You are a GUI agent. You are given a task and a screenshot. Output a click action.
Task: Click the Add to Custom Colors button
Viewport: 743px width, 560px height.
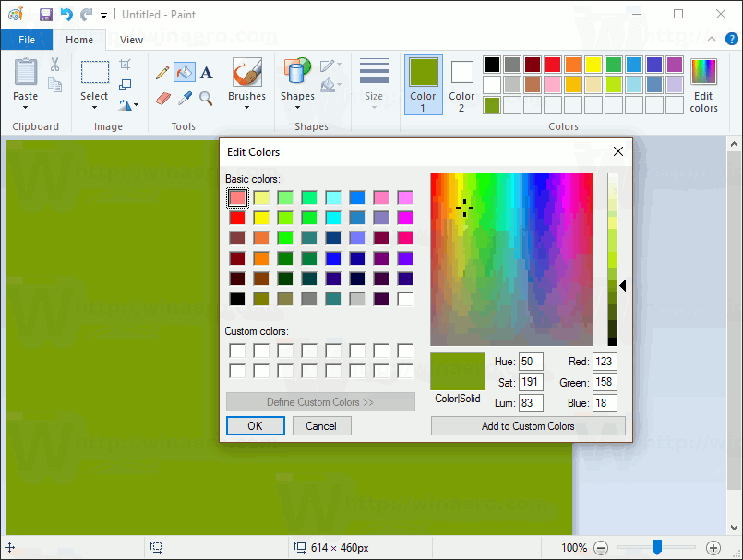[x=528, y=425]
